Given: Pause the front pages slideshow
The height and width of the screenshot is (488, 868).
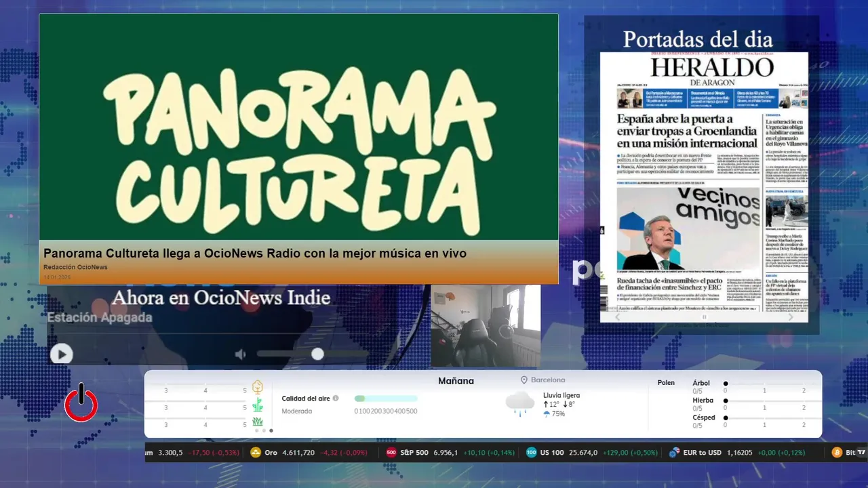Looking at the screenshot, I should pyautogui.click(x=704, y=317).
